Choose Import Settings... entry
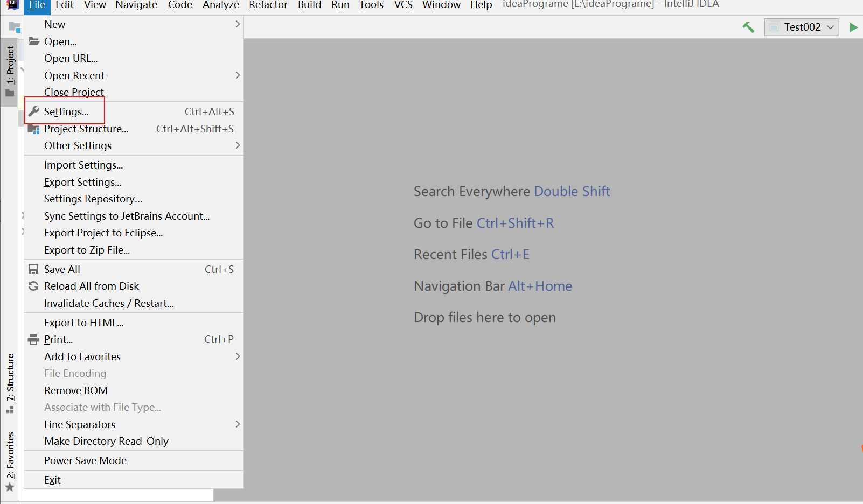 click(x=134, y=165)
